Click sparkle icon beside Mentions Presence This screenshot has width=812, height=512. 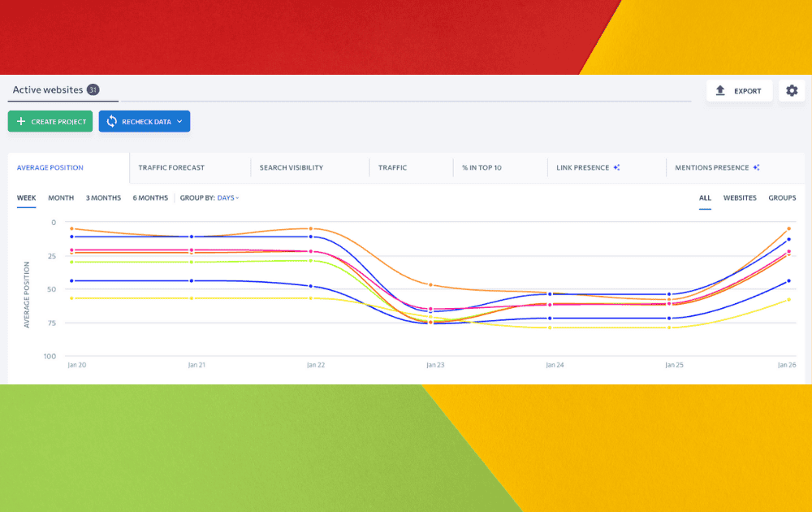pos(756,168)
